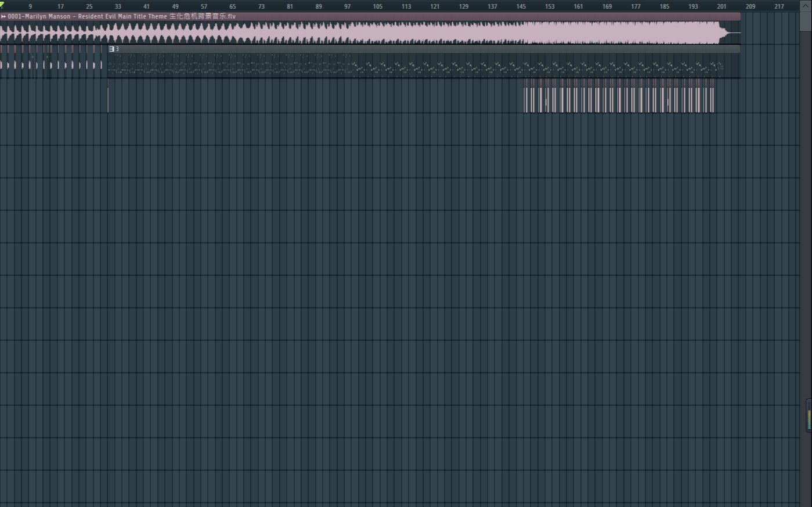Click the pink audio waveform of the Marilyn Manson clip
Screen dimensions: 812x507
pos(370,32)
